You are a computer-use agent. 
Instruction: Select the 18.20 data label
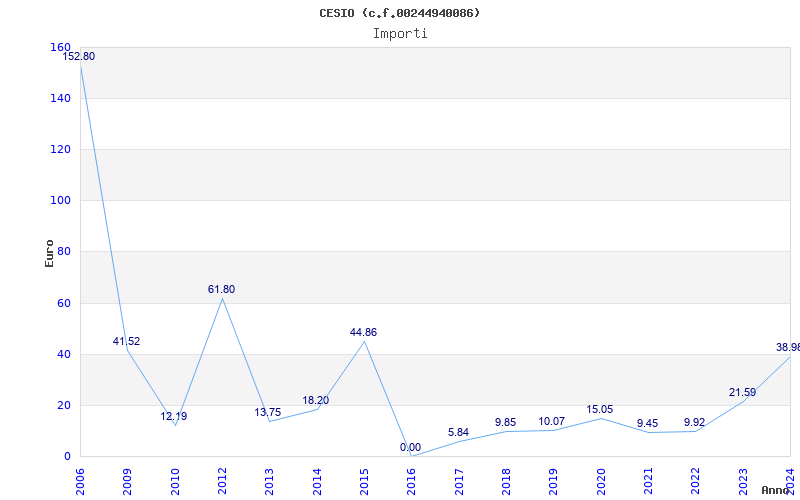pyautogui.click(x=316, y=401)
